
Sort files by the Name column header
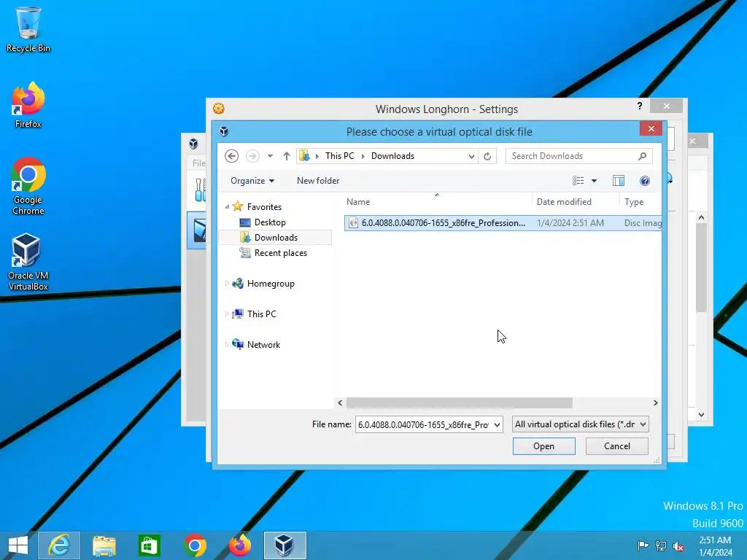[x=436, y=202]
